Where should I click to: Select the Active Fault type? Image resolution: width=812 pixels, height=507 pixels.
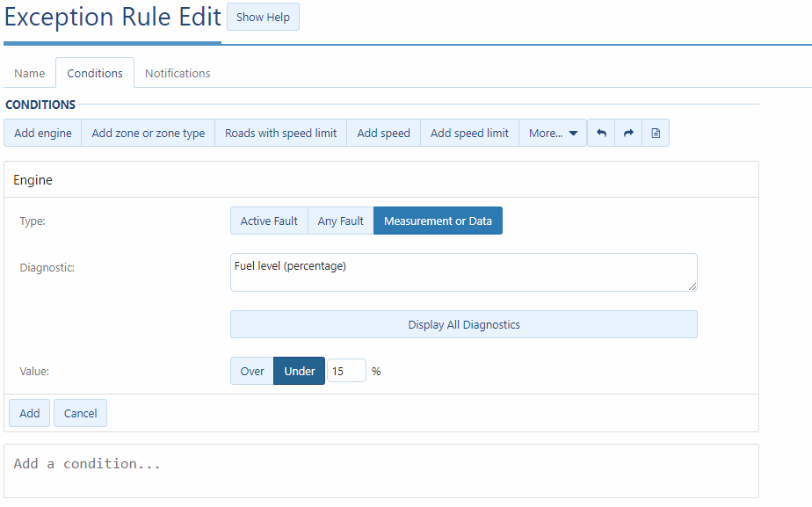coord(269,221)
